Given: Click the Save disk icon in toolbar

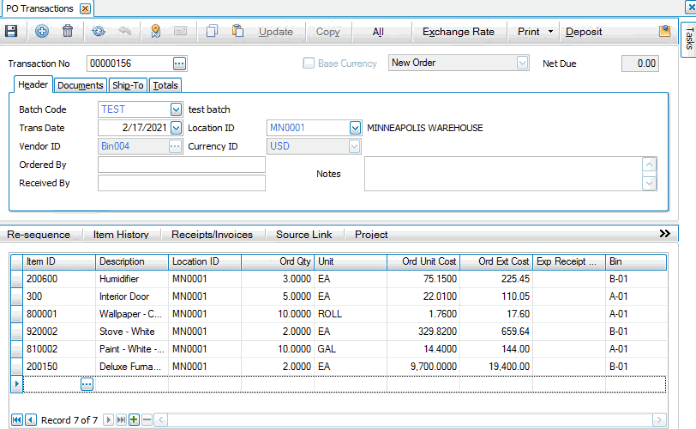Looking at the screenshot, I should click(12, 31).
